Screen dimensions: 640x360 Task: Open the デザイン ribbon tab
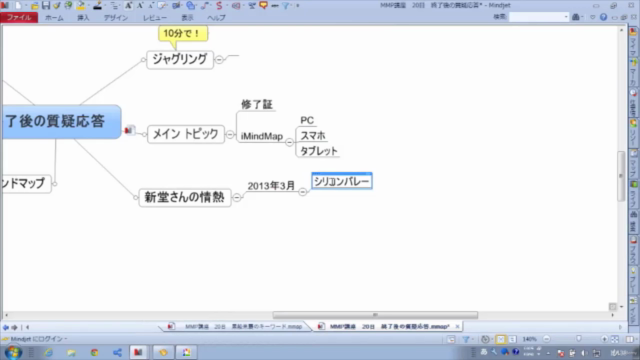[x=116, y=18]
